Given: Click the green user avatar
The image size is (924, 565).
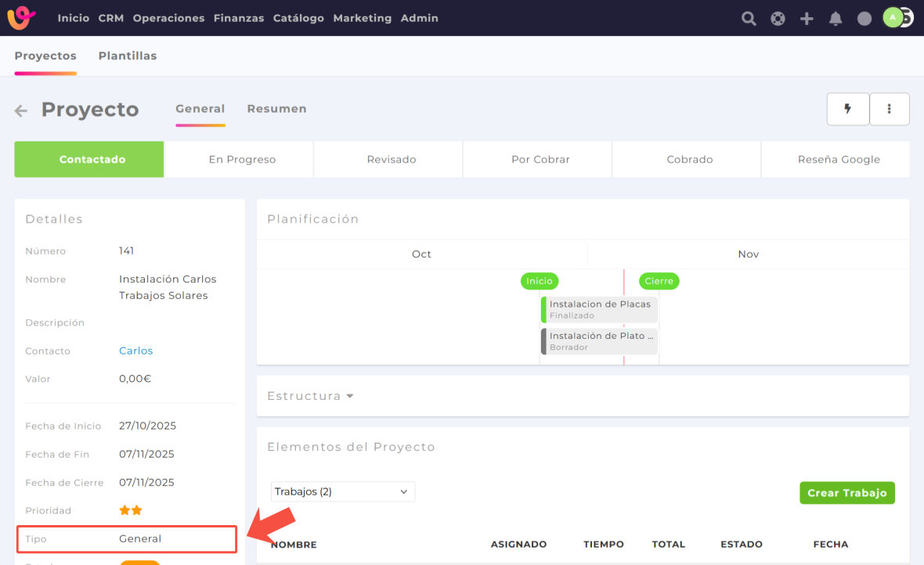Looking at the screenshot, I should 893,17.
